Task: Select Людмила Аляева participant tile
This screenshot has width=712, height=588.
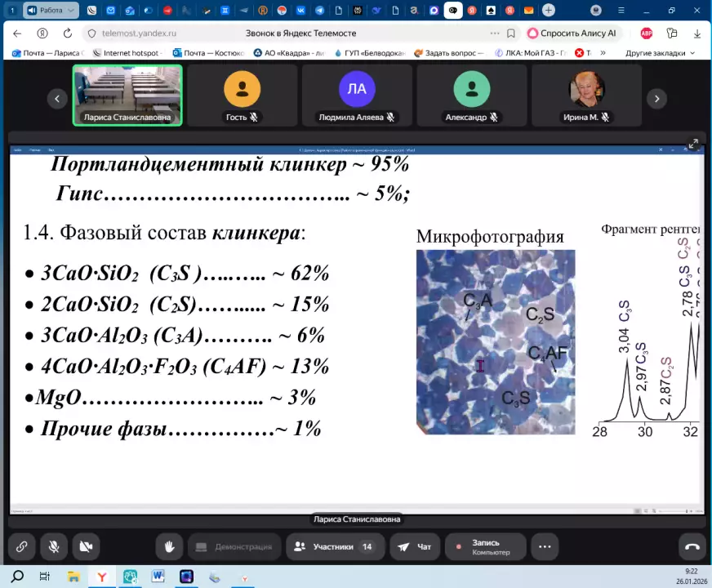Action: click(357, 95)
